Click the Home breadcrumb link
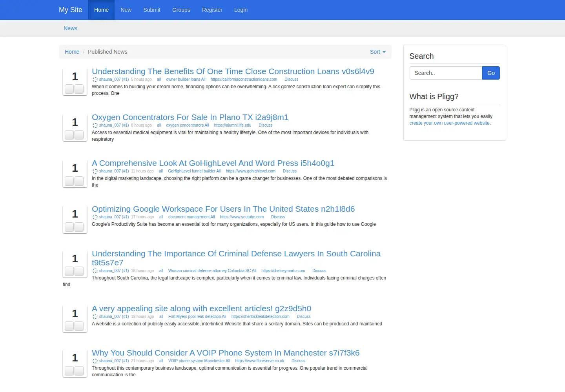Screen dimensions: 565x392 click(72, 52)
